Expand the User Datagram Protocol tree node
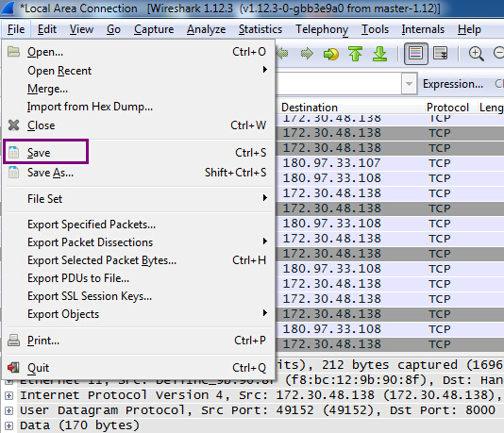The width and height of the screenshot is (504, 433). 9,410
